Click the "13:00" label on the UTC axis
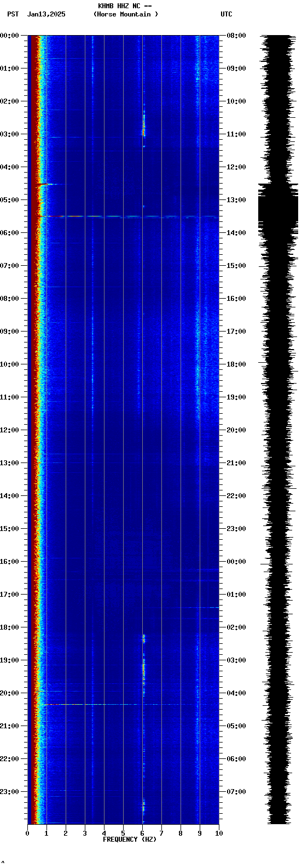The image size is (302, 868). coord(236,200)
